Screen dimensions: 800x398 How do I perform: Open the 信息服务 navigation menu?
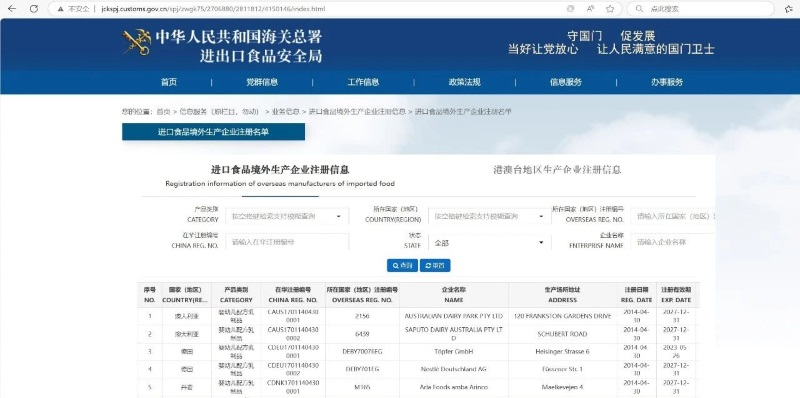click(x=565, y=82)
